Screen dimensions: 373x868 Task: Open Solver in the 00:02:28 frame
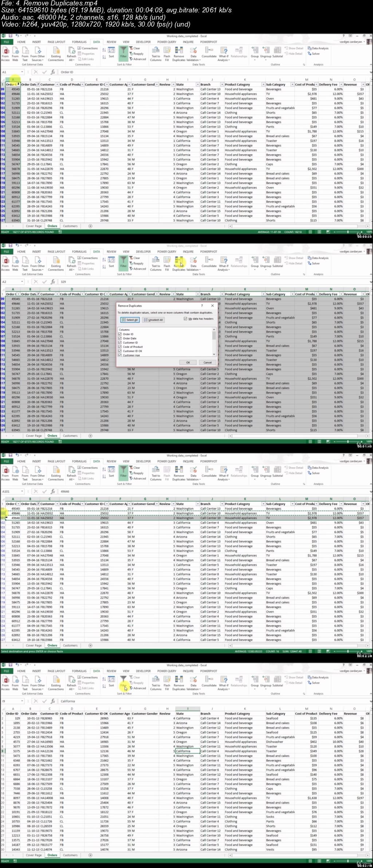point(314,473)
